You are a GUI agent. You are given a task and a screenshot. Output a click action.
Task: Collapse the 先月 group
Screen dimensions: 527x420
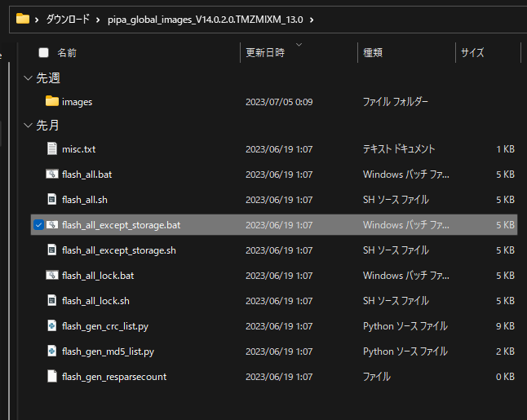(28, 126)
